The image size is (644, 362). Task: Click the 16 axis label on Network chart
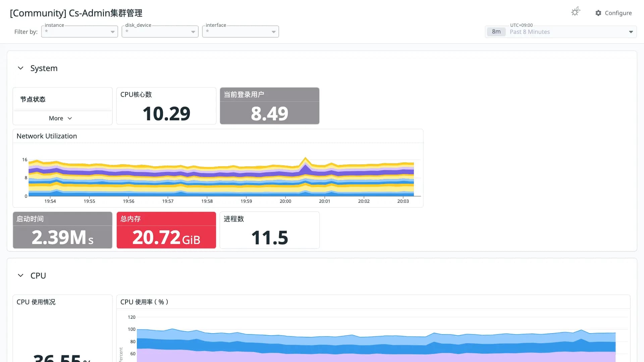(x=25, y=160)
